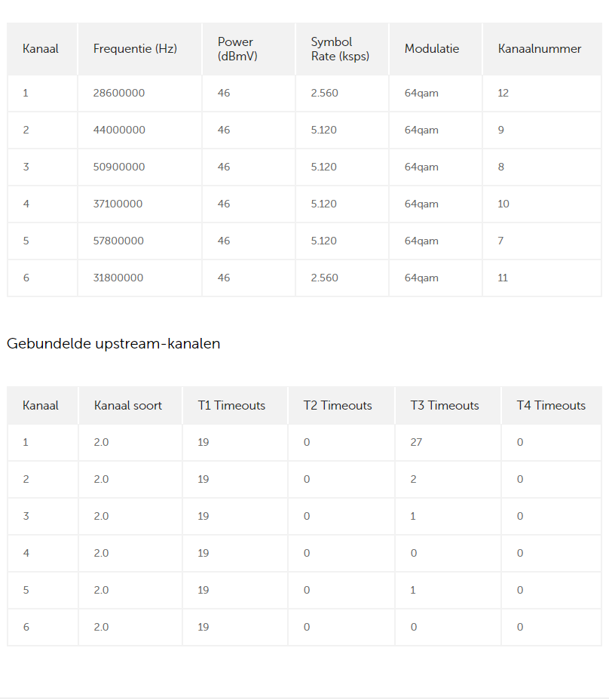The width and height of the screenshot is (609, 700).
Task: Select the 31800000 frequency value
Action: pos(118,278)
